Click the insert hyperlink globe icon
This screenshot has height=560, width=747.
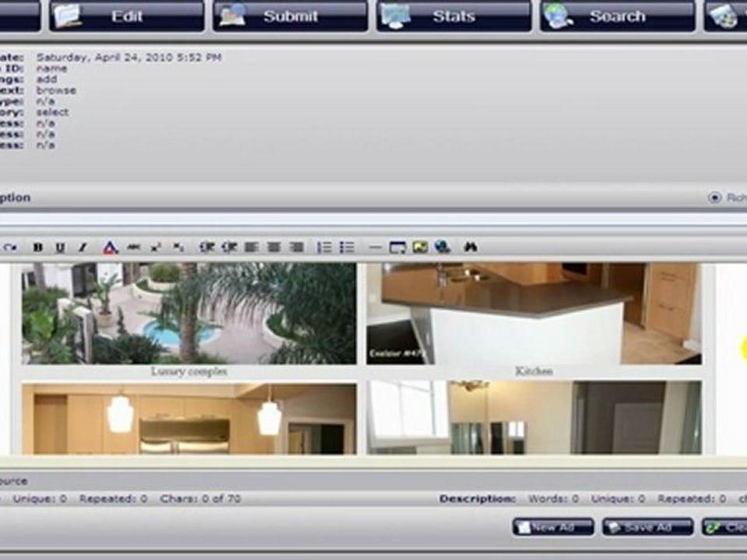[443, 247]
